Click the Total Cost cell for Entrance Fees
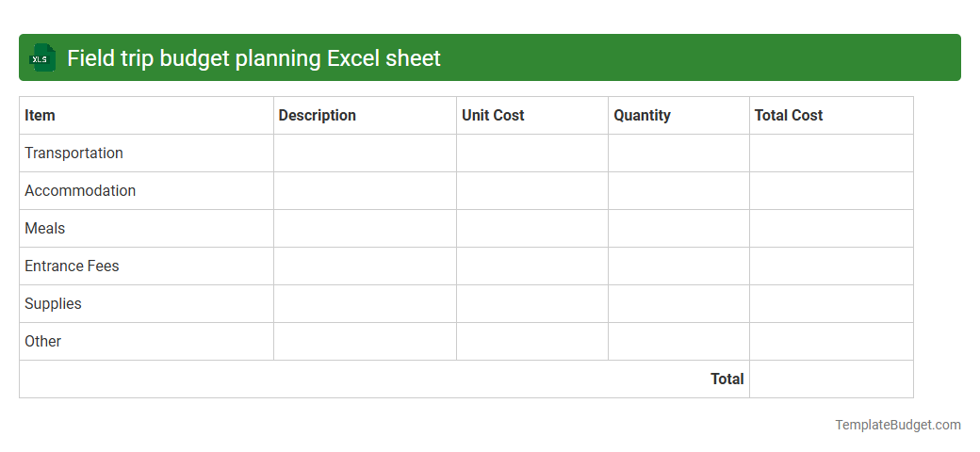The width and height of the screenshot is (980, 452). coord(831,266)
